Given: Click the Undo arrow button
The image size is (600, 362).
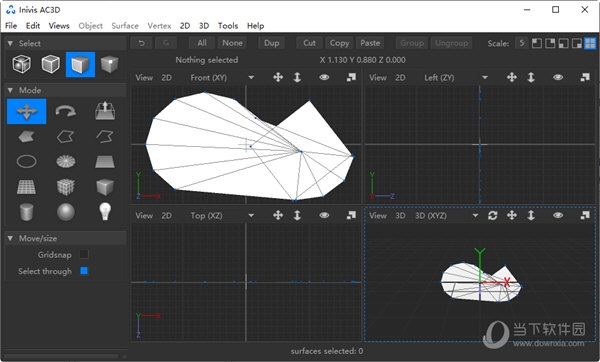Looking at the screenshot, I should click(141, 43).
